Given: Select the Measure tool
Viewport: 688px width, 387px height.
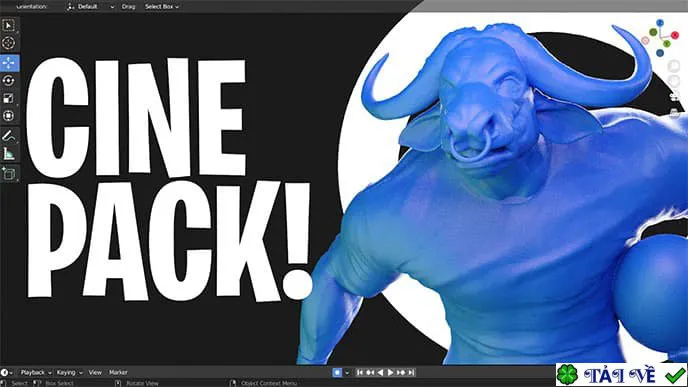Looking at the screenshot, I should [9, 154].
